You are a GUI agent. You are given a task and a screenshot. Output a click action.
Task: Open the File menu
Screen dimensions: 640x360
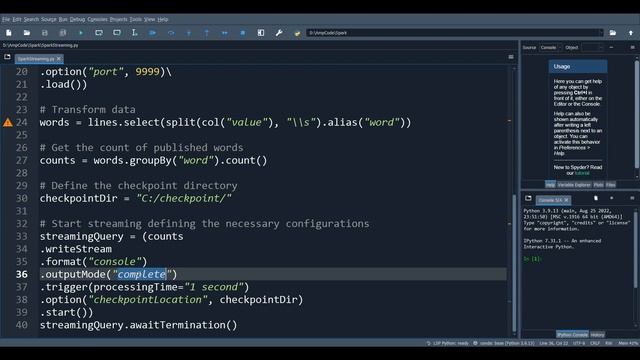pyautogui.click(x=6, y=19)
